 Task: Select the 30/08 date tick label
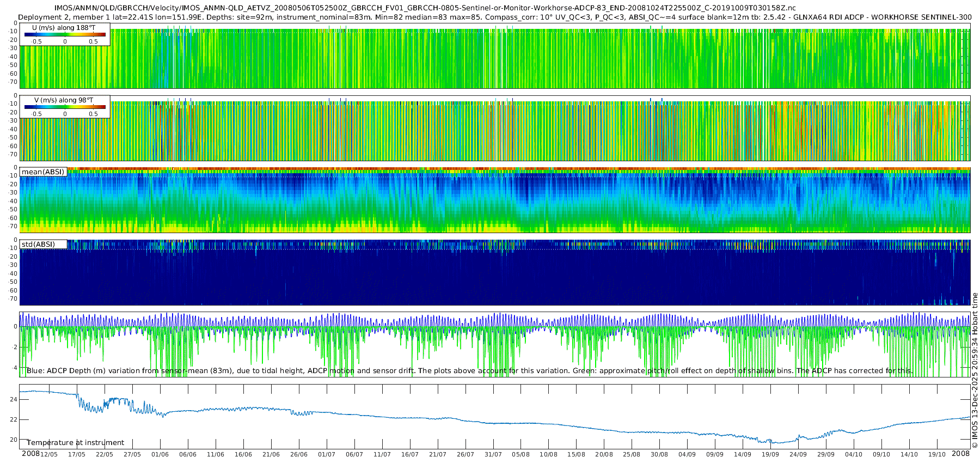[x=659, y=455]
